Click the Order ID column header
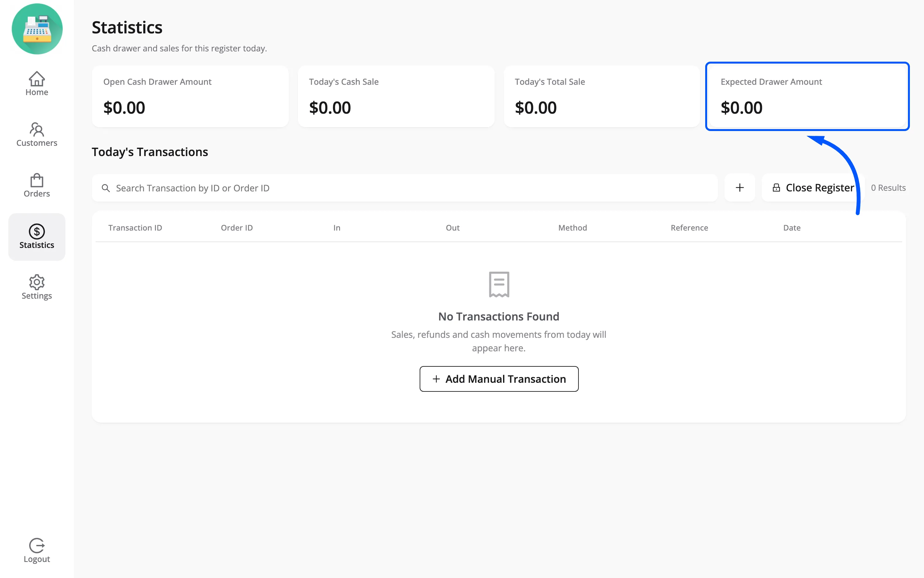The height and width of the screenshot is (578, 924). click(237, 228)
